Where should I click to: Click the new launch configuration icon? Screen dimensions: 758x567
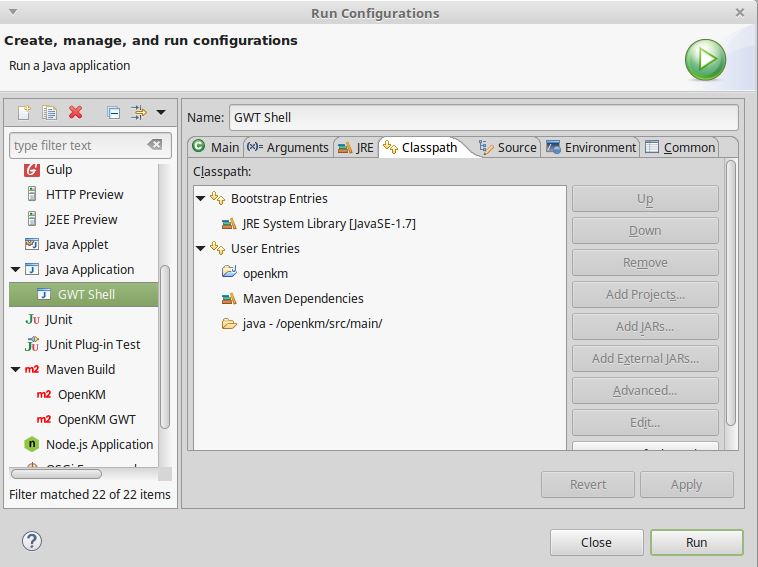point(24,113)
